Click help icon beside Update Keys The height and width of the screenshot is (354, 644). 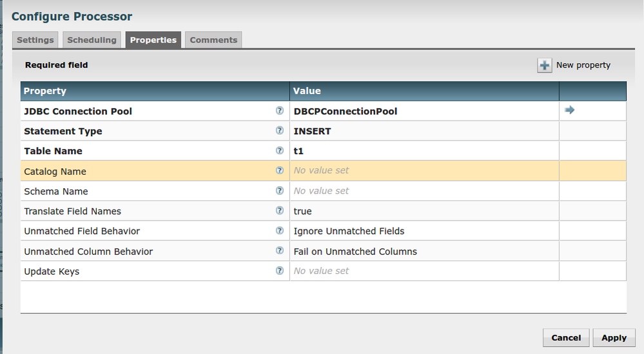[x=279, y=270]
